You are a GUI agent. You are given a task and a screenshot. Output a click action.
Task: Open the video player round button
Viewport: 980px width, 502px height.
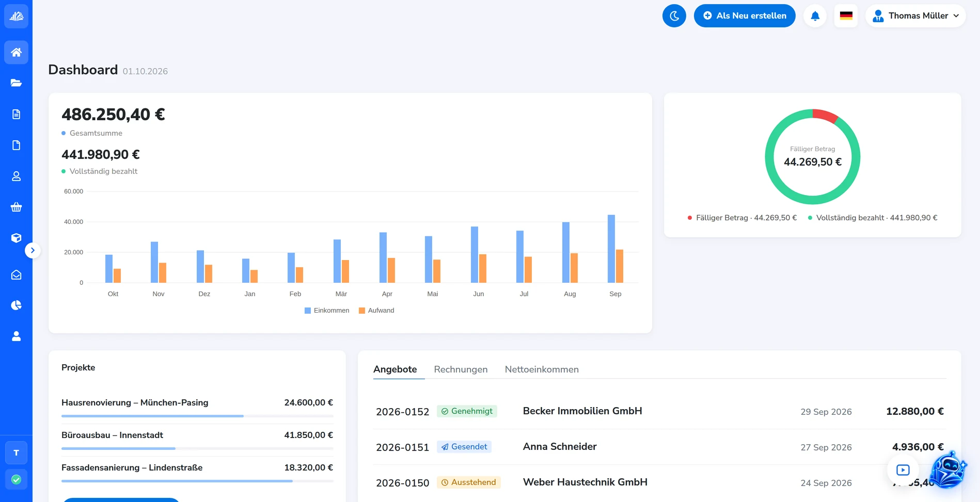903,470
